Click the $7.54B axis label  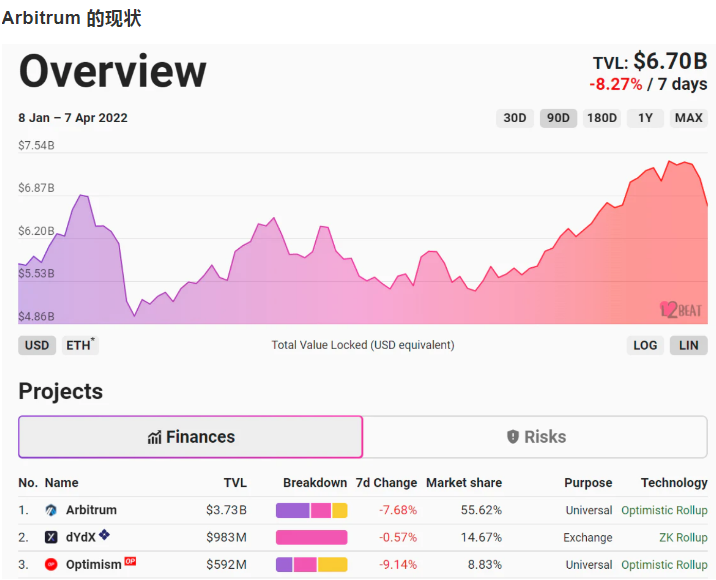pos(36,146)
